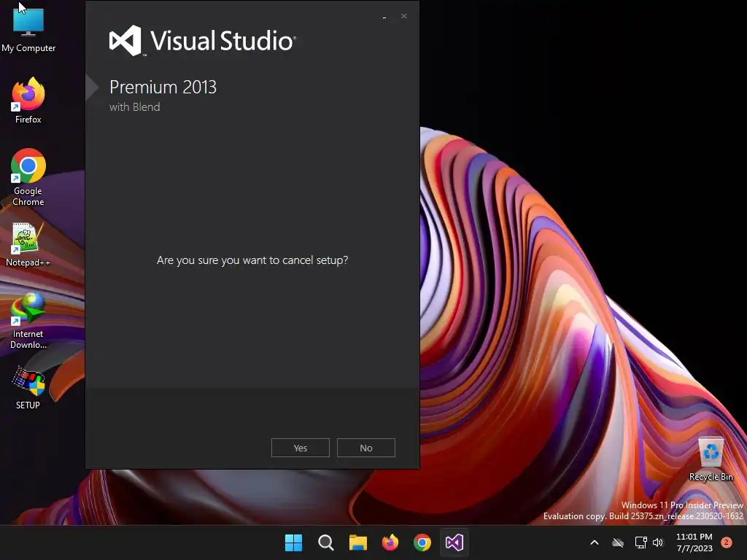
Task: Open File Explorer from taskbar
Action: pos(357,542)
